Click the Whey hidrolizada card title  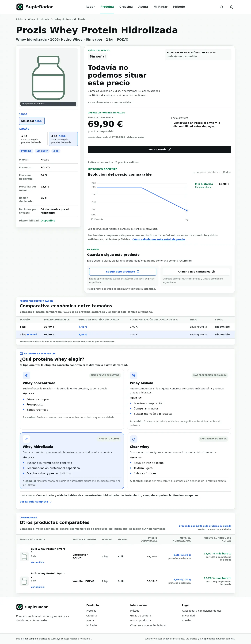click(38, 447)
